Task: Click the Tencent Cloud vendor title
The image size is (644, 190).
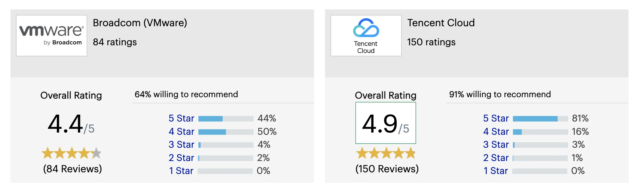Action: coord(441,23)
